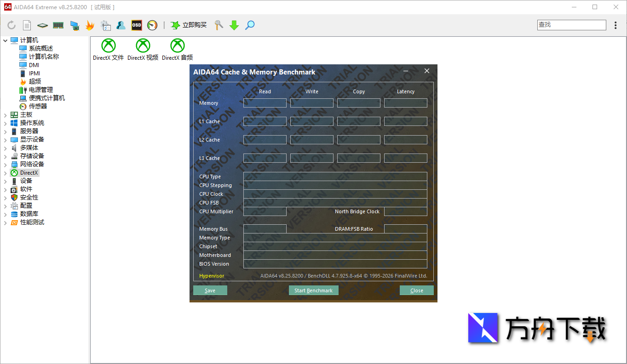
Task: Click the video adapter toolbar icon
Action: (74, 25)
